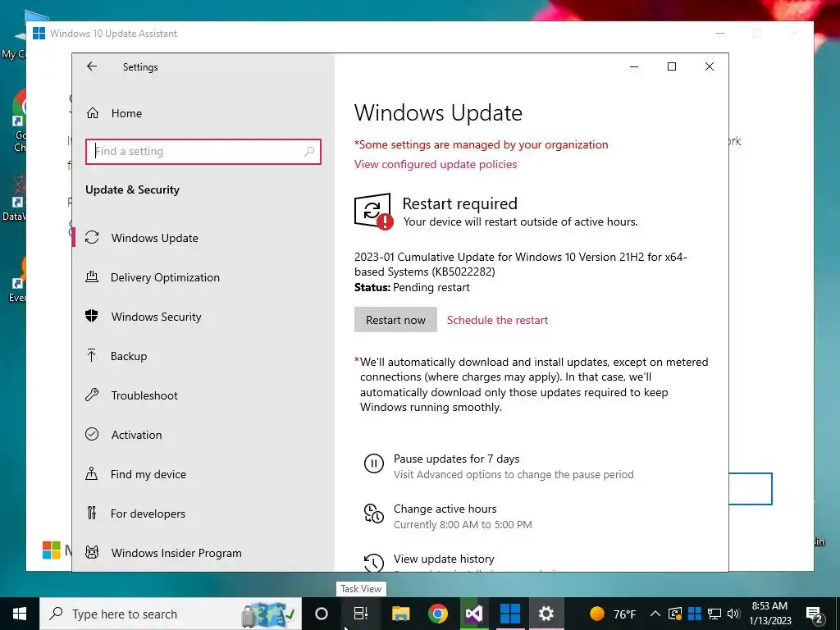
Task: Click the Settings gear taskbar icon
Action: pos(546,614)
